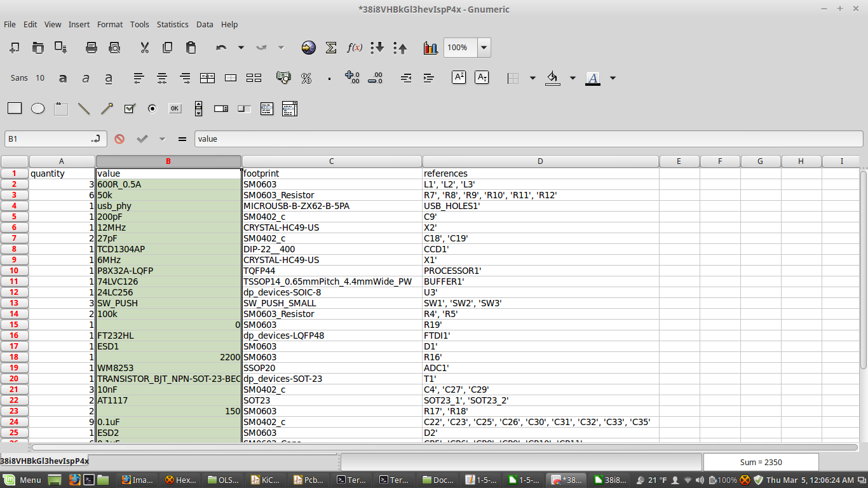Viewport: 868px width, 488px height.
Task: Open the f(x) function editor
Action: click(354, 48)
